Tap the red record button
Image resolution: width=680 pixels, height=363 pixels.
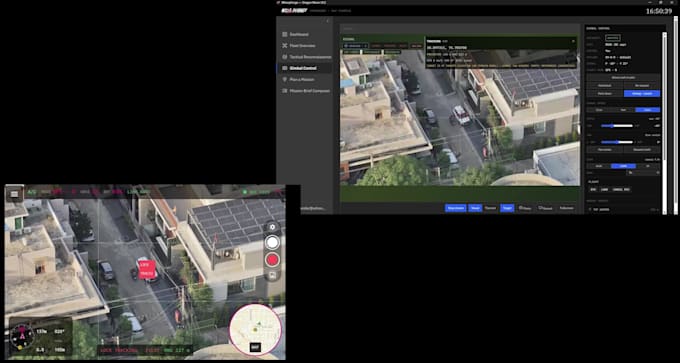(x=272, y=260)
